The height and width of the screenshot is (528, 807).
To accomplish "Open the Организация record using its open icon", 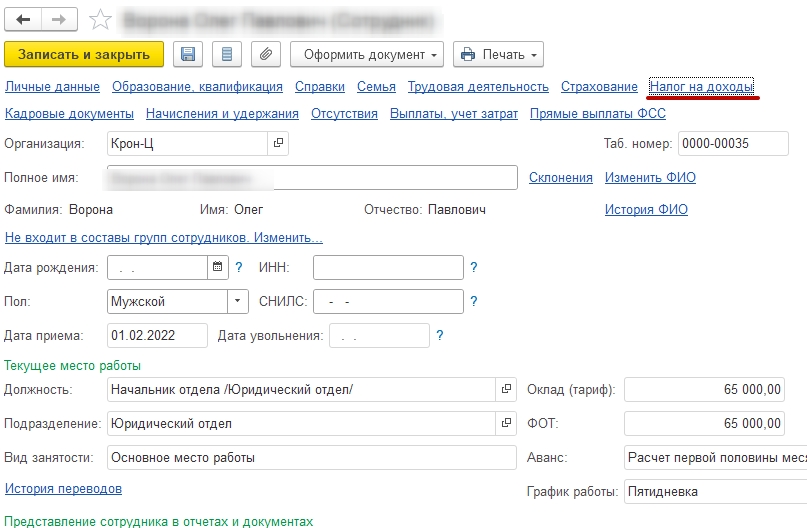I will tap(279, 144).
